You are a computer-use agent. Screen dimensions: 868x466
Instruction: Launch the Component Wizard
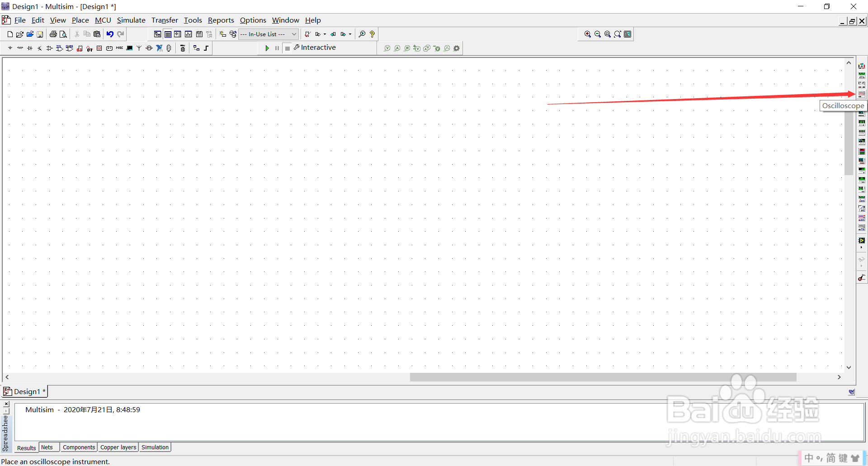tap(222, 34)
